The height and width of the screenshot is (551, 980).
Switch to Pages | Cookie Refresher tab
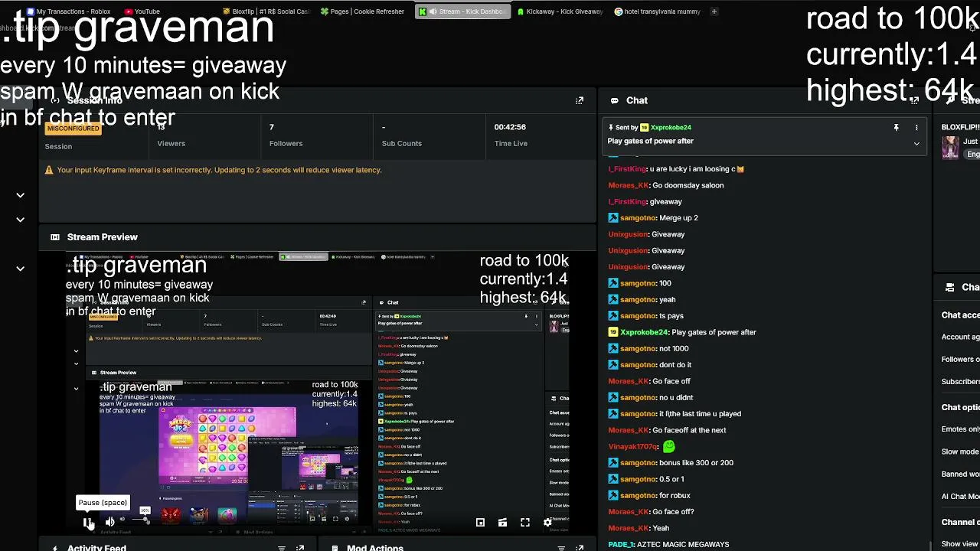coord(363,11)
